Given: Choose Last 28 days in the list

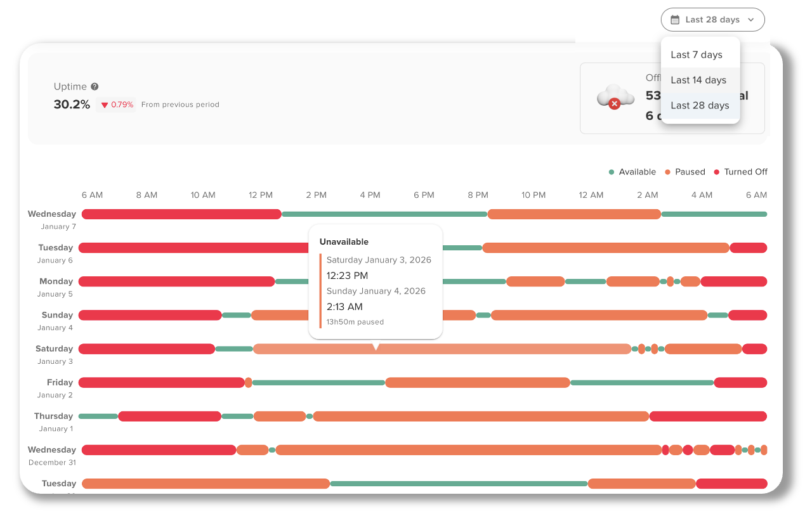Looking at the screenshot, I should click(700, 106).
